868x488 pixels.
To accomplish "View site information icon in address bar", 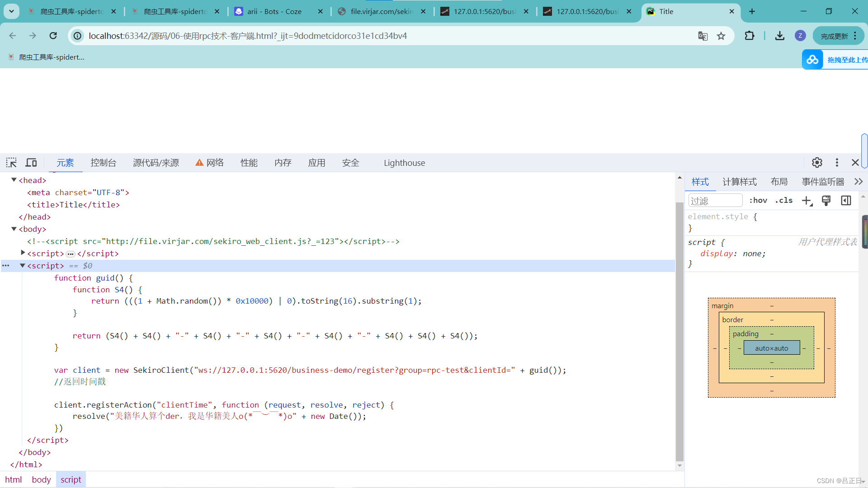I will tap(78, 36).
